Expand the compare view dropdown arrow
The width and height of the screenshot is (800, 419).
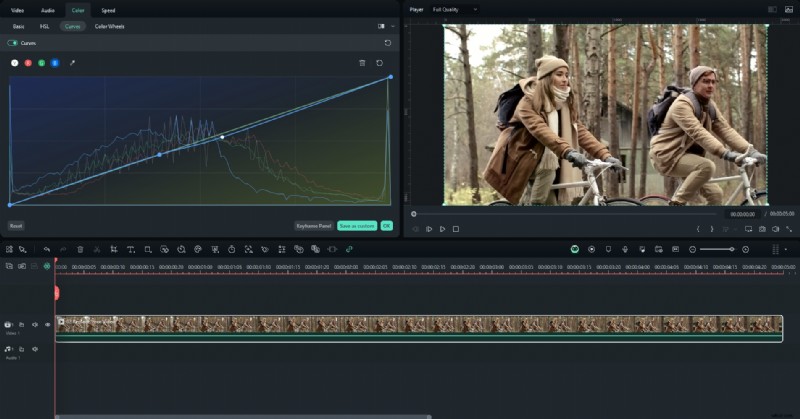tap(392, 27)
